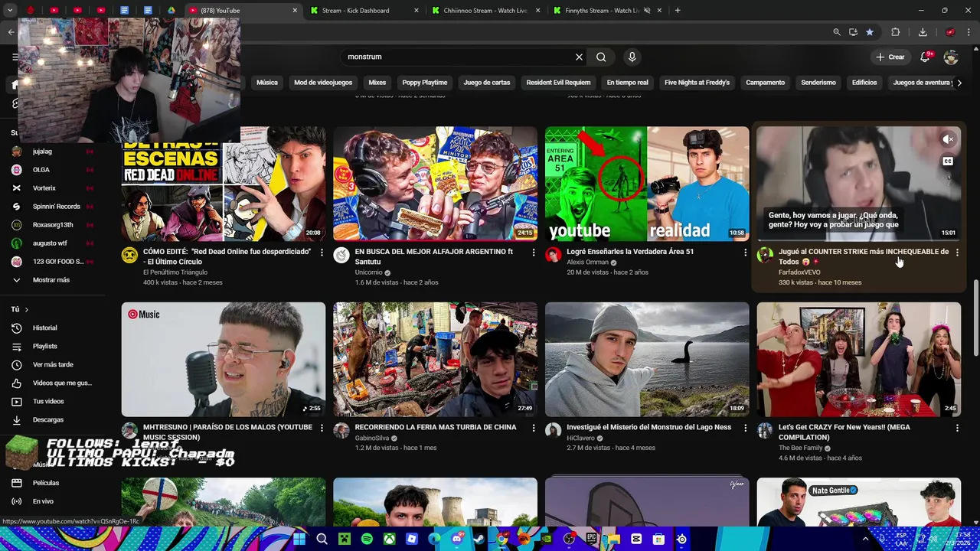
Task: Toggle subtitles on Counter Strike preview
Action: click(x=948, y=161)
